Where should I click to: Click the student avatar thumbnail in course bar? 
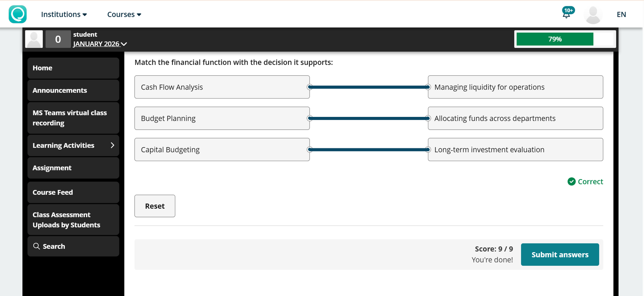34,39
